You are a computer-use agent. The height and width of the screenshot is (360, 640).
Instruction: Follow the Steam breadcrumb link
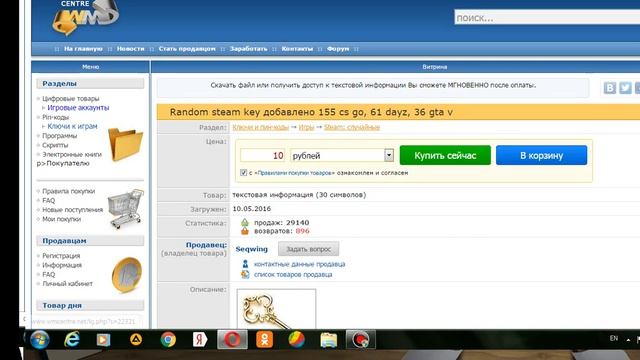pyautogui.click(x=352, y=127)
